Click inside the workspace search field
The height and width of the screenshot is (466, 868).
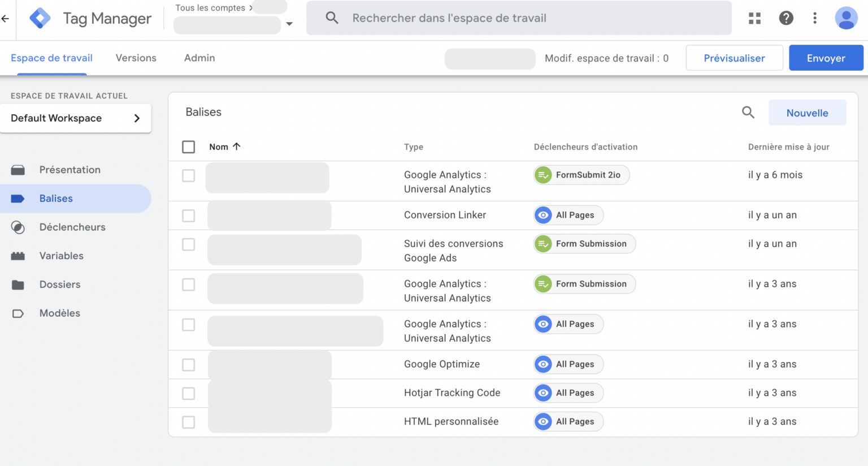pos(509,18)
